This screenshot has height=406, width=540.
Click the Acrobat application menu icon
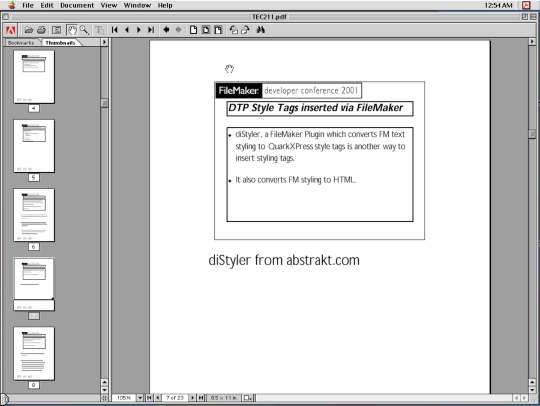(526, 5)
